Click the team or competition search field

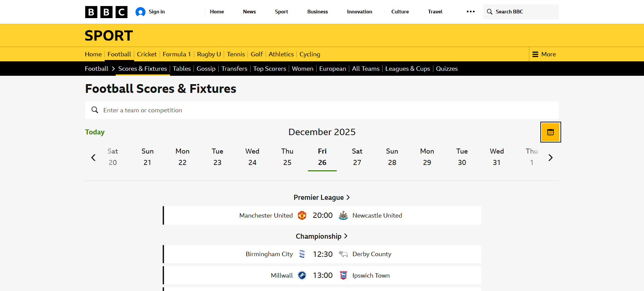tap(322, 110)
